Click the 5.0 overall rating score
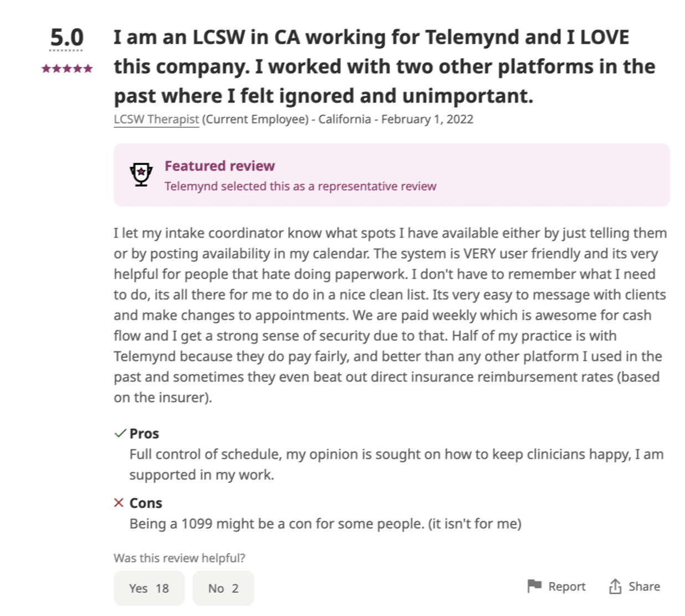This screenshot has width=685, height=616. (67, 38)
